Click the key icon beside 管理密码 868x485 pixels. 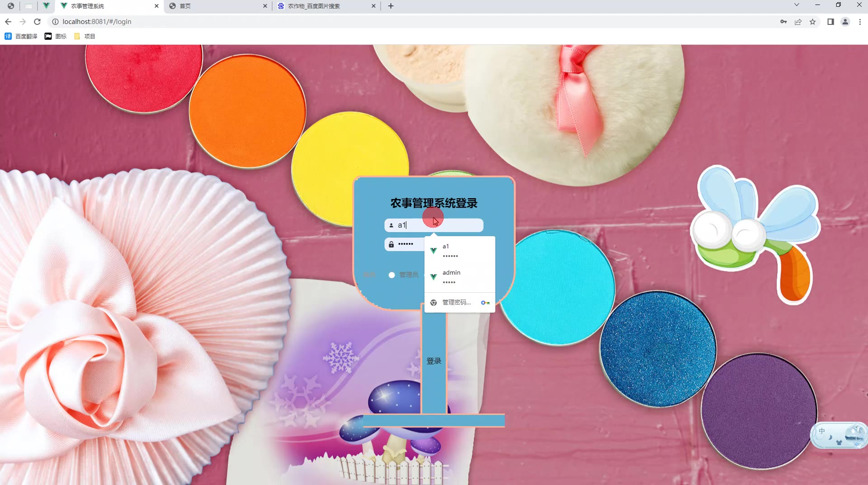coord(485,303)
